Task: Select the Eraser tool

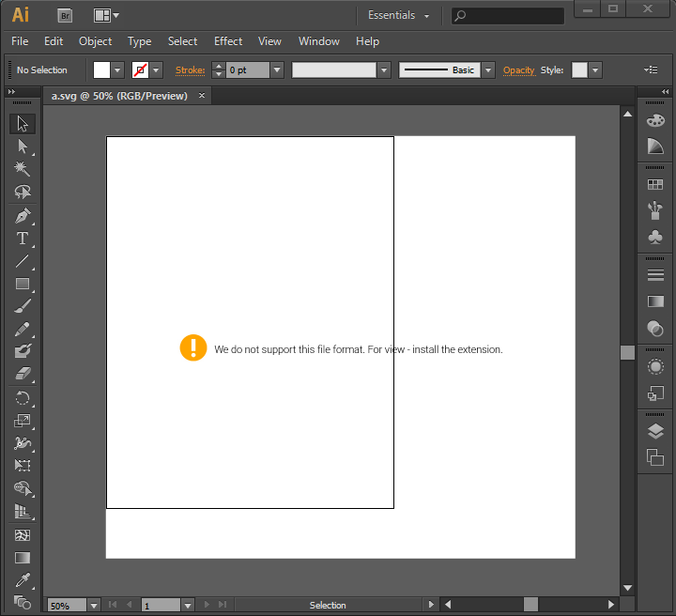Action: point(23,374)
